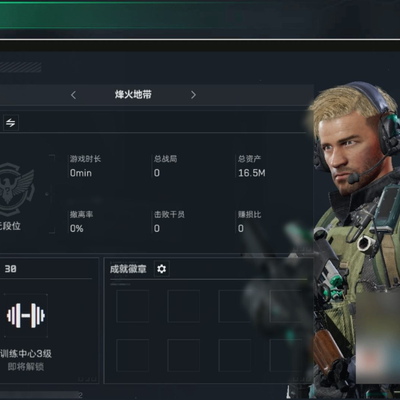Image resolution: width=400 pixels, height=400 pixels.
Task: Click the 游戏时长 0min stat
Action: point(85,166)
